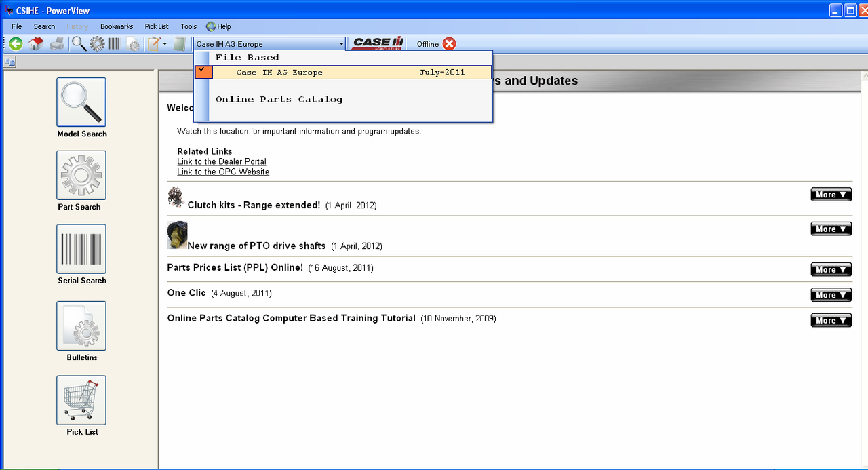Open bulletins from toolbar document-gear icon
Screen dimensions: 868x470
coord(133,44)
